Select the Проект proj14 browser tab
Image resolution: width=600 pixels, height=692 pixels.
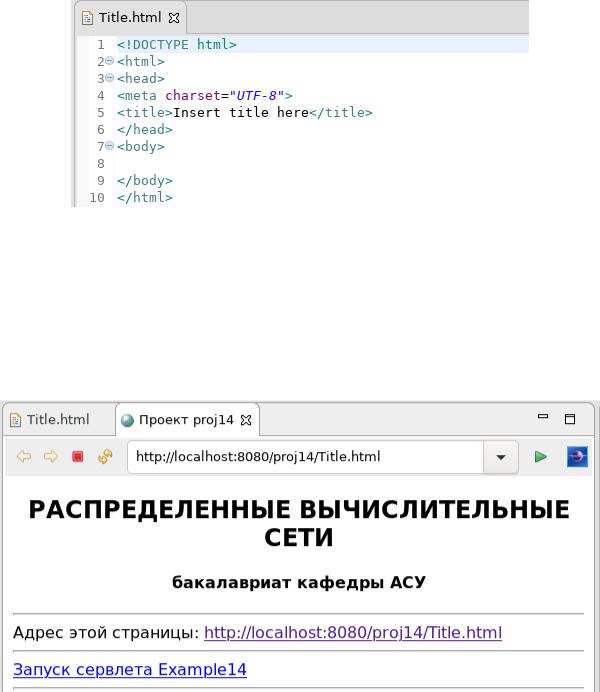pos(186,420)
